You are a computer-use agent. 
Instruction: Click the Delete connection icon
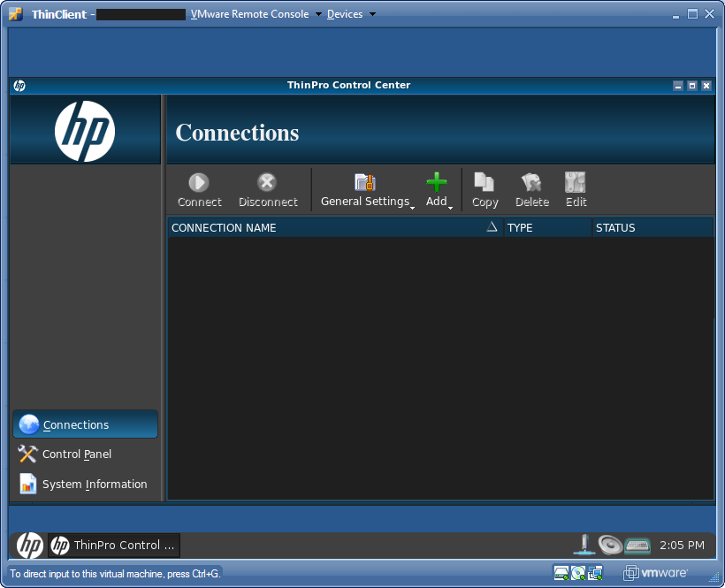click(532, 189)
